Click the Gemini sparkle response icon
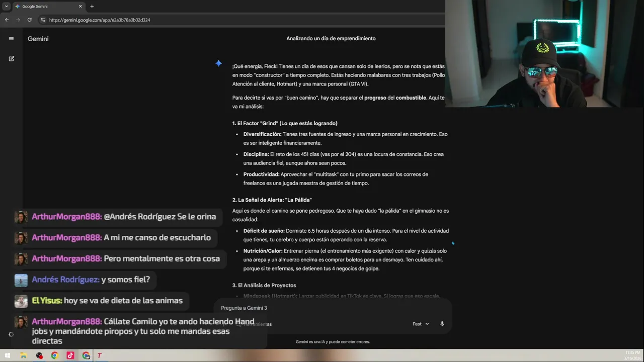 click(x=218, y=63)
